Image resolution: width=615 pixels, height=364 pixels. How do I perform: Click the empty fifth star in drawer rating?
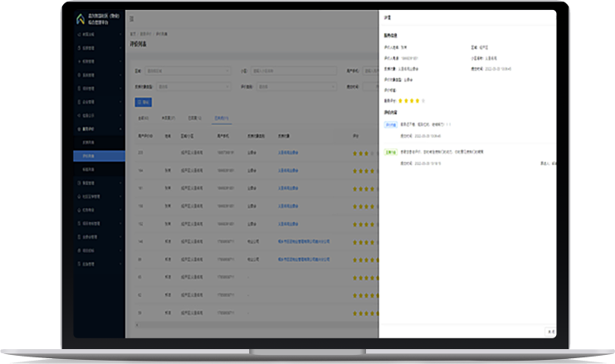coord(423,100)
